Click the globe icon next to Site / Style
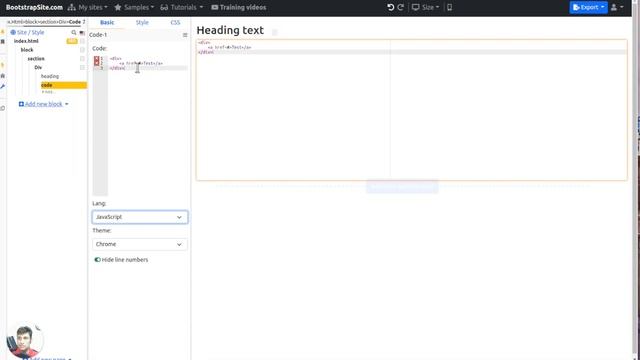Viewport: 640px width, 360px height. [13, 32]
